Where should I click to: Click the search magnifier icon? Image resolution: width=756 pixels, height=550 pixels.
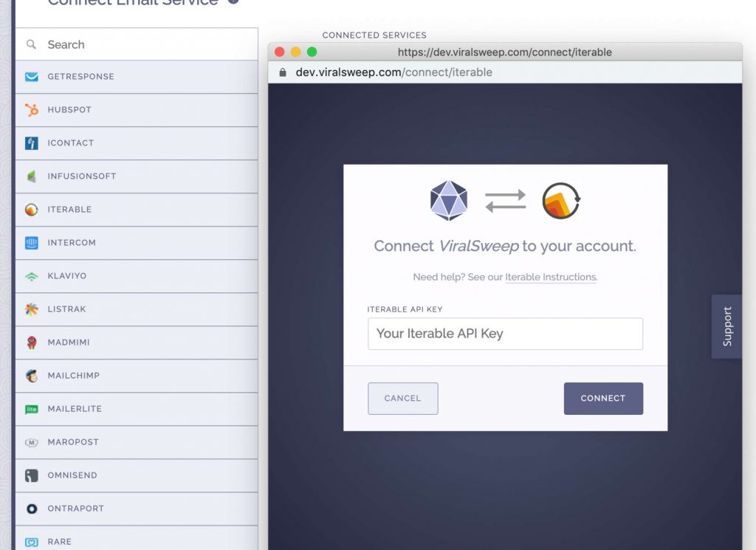[31, 44]
